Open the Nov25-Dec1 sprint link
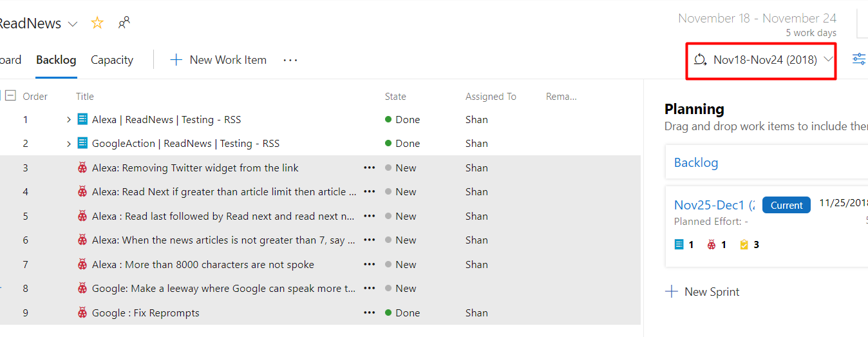Viewport: 868px width, 337px height. [713, 205]
